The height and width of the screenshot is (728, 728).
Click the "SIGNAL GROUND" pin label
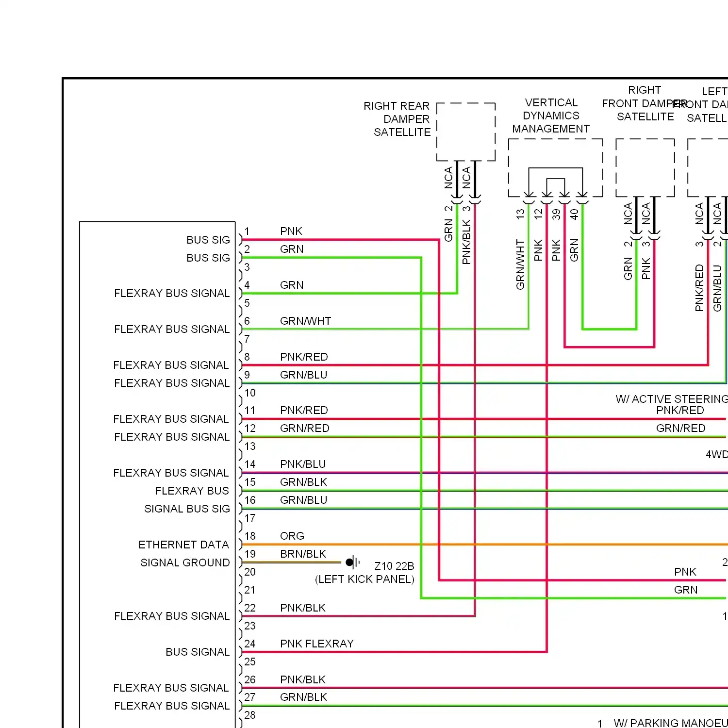(x=185, y=563)
